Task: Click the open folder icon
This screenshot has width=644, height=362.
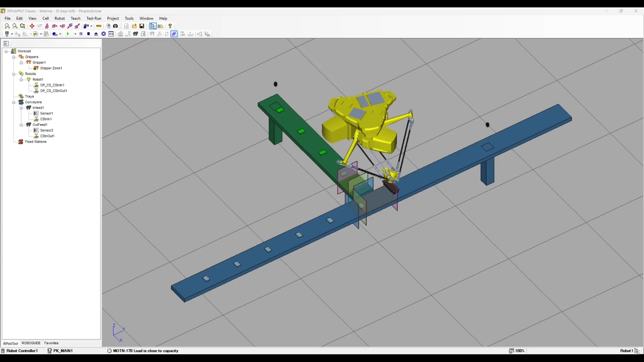Action: pyautogui.click(x=135, y=26)
